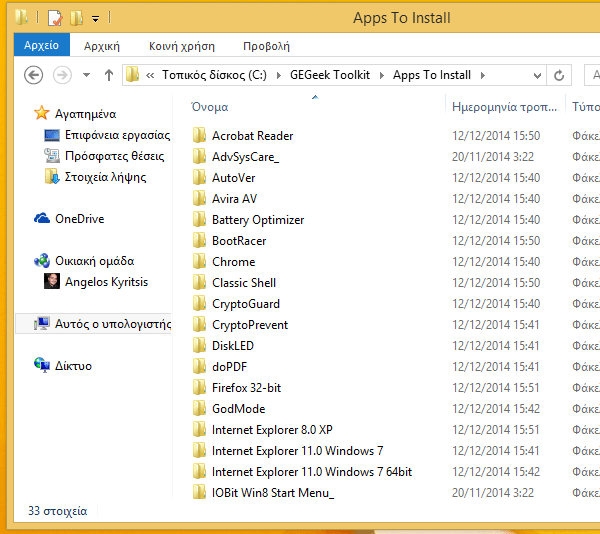The height and width of the screenshot is (534, 600).
Task: Select the AdvSysCare_ folder icon
Action: pos(199,156)
